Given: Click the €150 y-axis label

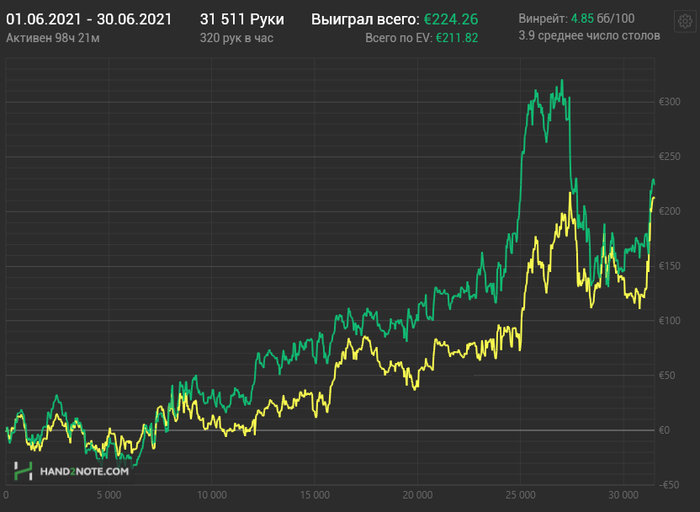Looking at the screenshot, I should point(670,266).
